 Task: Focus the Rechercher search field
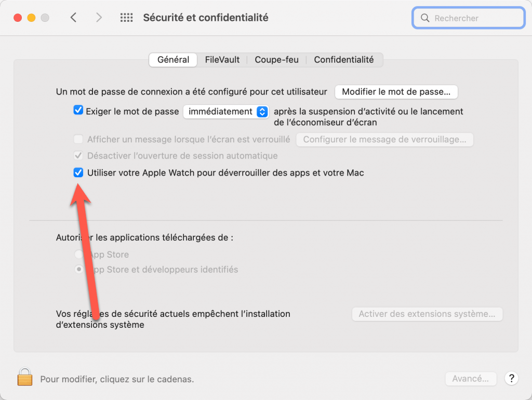469,18
